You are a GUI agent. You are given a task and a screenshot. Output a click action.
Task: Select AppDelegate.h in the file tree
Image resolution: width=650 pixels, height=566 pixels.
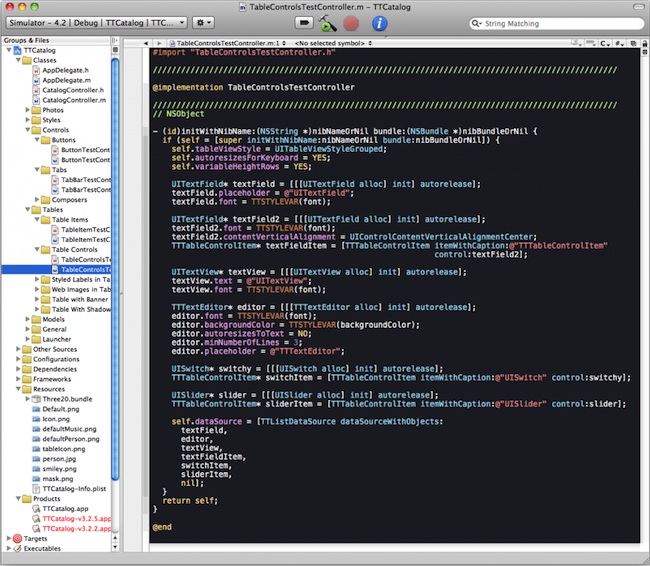click(68, 70)
